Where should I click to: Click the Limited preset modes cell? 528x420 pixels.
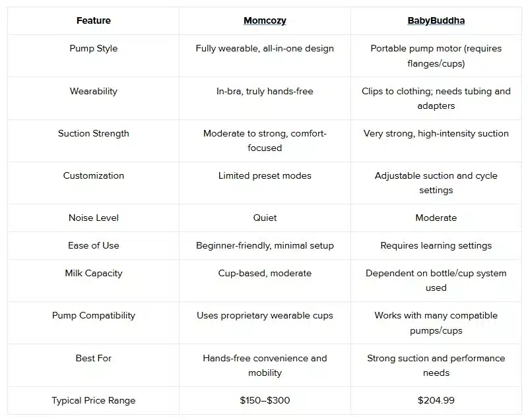(x=265, y=175)
